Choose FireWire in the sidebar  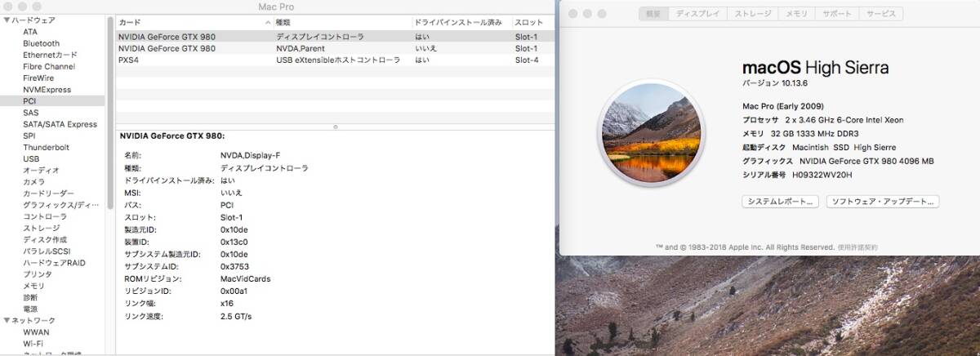click(38, 78)
